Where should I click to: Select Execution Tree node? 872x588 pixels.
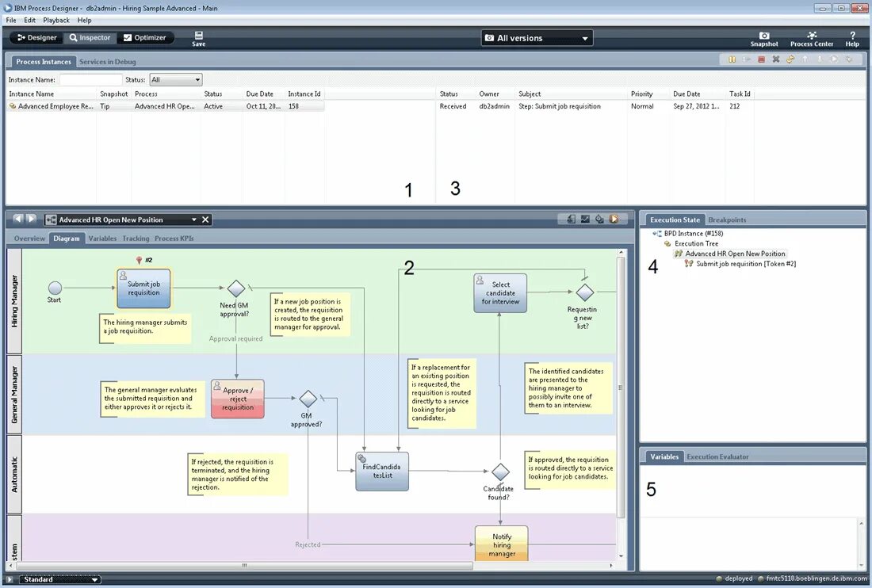pyautogui.click(x=696, y=243)
